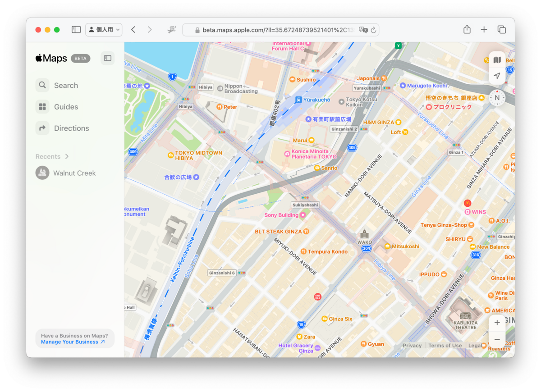The width and height of the screenshot is (541, 392).
Task: Select Walnut Creek recent item
Action: coord(66,173)
